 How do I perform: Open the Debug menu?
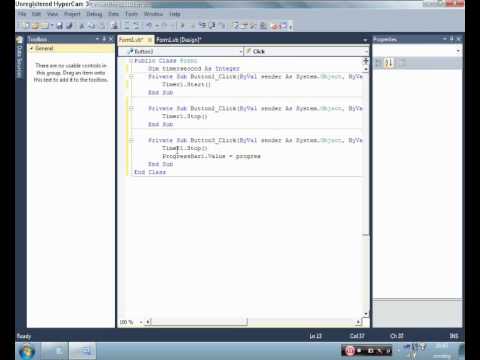pos(94,14)
